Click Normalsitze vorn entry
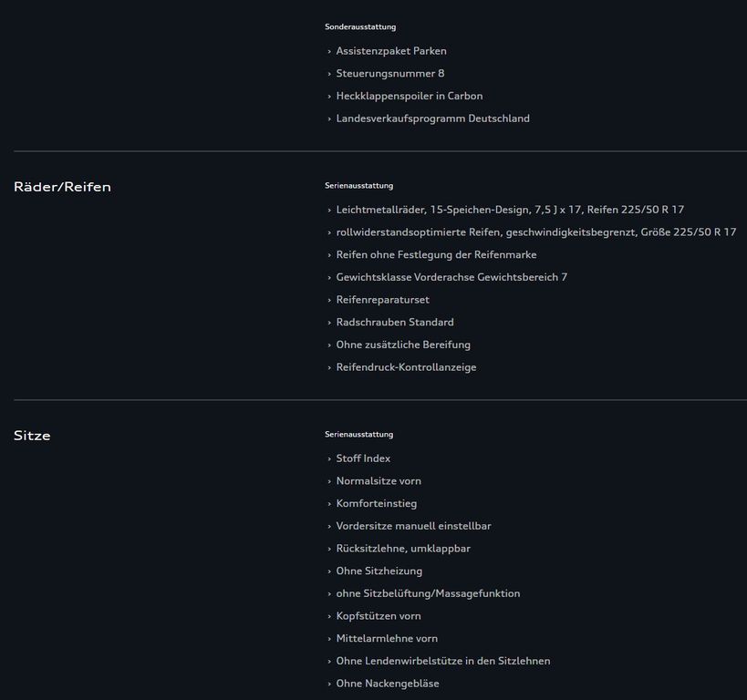This screenshot has width=747, height=700. pyautogui.click(x=379, y=481)
